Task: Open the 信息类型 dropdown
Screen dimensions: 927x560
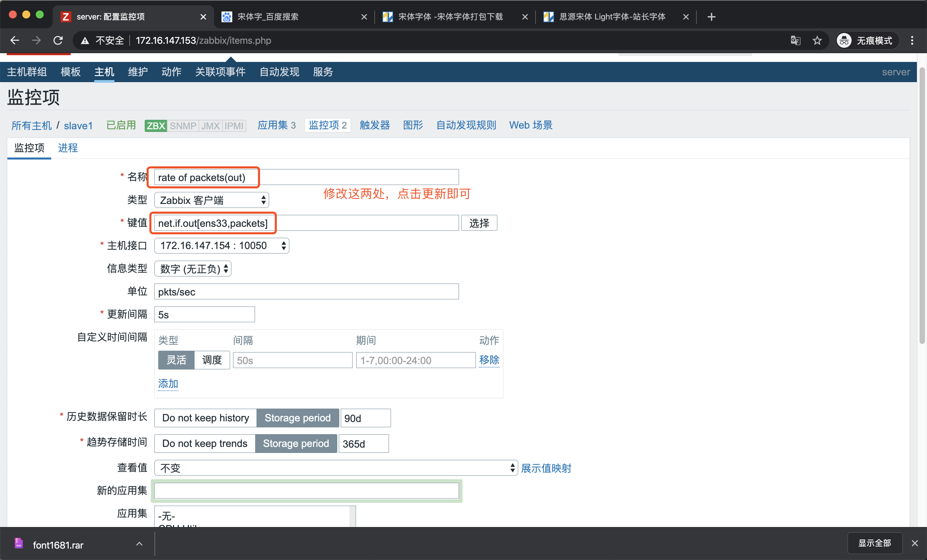Action: click(193, 269)
